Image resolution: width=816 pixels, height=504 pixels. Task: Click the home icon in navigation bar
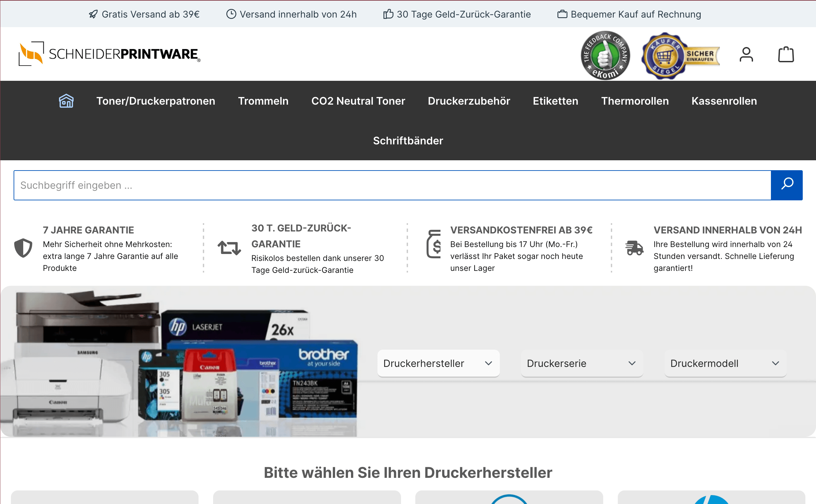coord(66,101)
